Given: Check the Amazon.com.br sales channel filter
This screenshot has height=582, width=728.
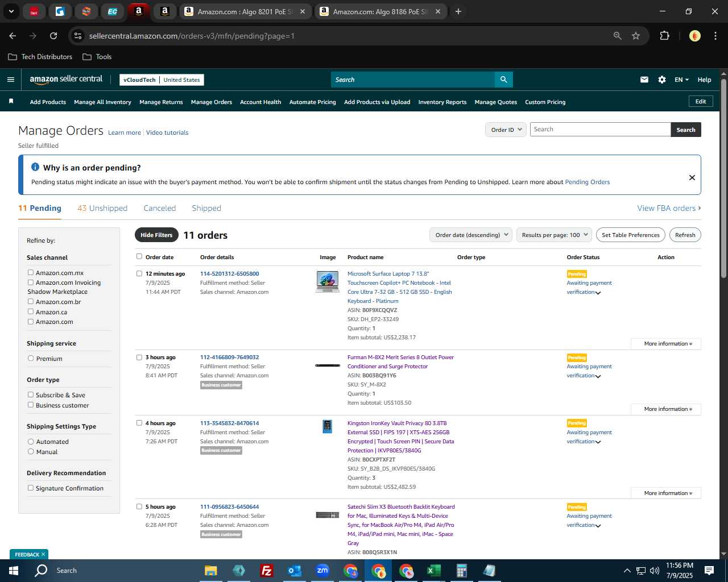Looking at the screenshot, I should [x=31, y=302].
